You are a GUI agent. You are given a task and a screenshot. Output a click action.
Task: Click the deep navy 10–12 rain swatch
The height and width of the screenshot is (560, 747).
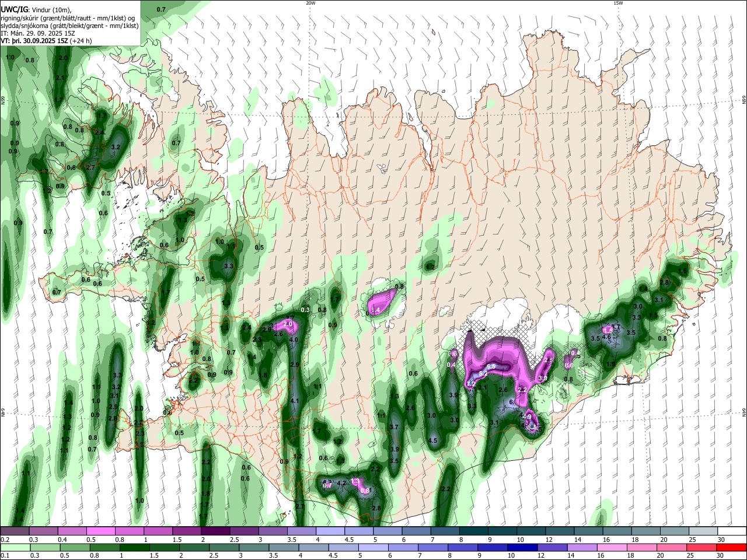click(523, 548)
